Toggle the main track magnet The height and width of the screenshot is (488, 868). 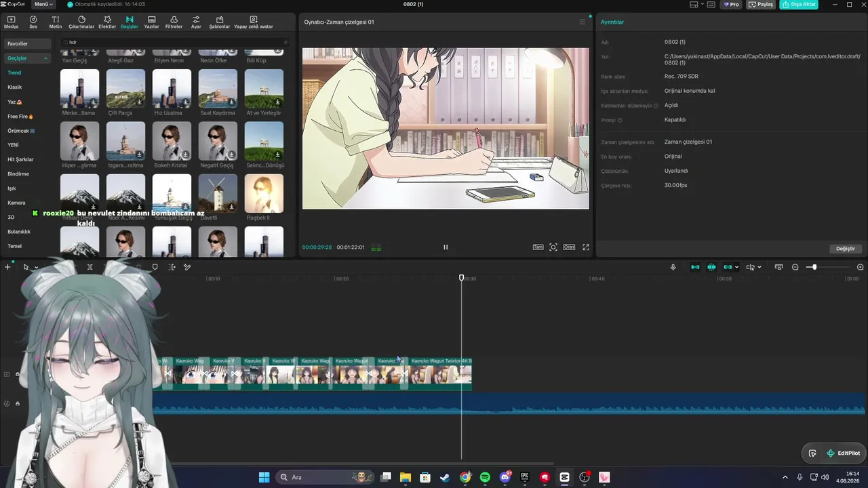coord(695,267)
